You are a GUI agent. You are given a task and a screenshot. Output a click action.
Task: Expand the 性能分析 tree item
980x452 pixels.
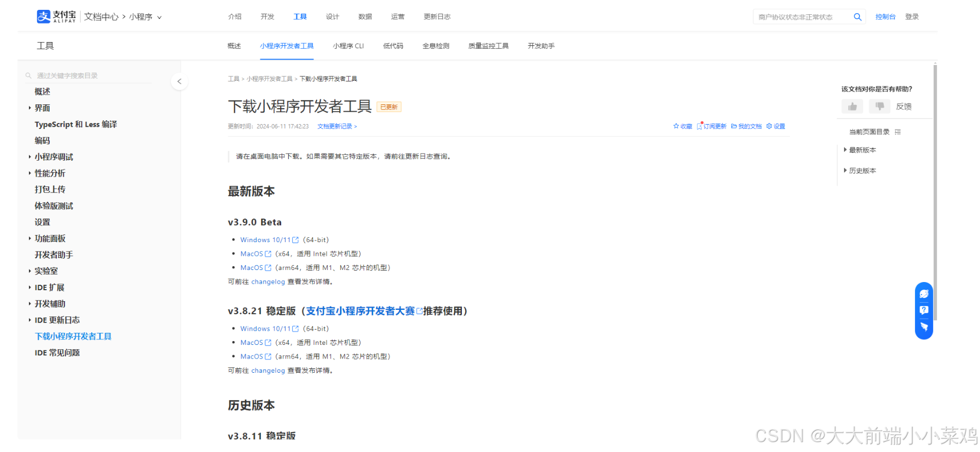(x=29, y=173)
